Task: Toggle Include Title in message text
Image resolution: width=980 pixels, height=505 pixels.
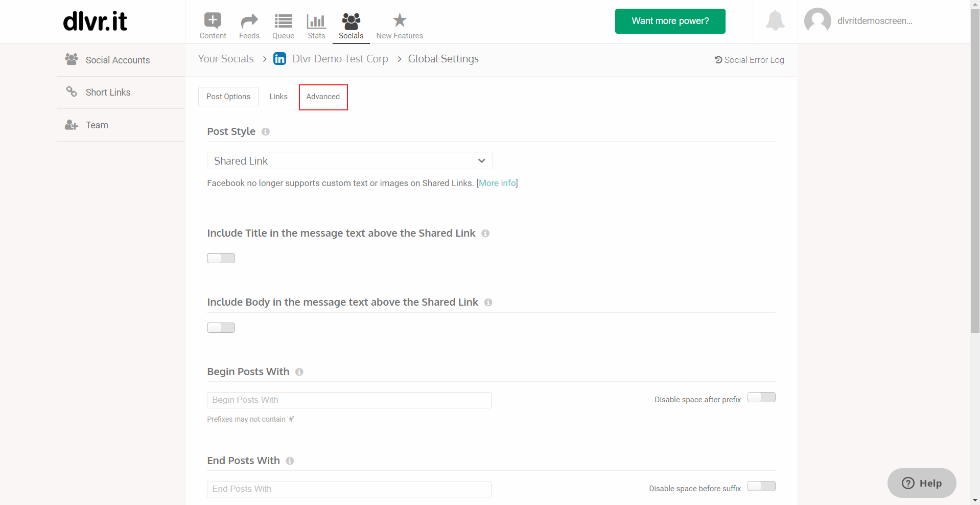Action: [x=221, y=258]
